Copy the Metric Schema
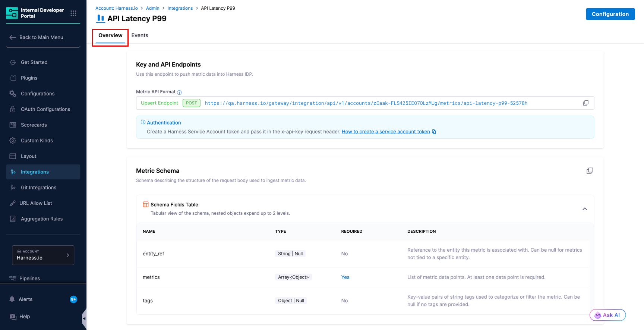Viewport: 644px width, 330px height. point(590,171)
